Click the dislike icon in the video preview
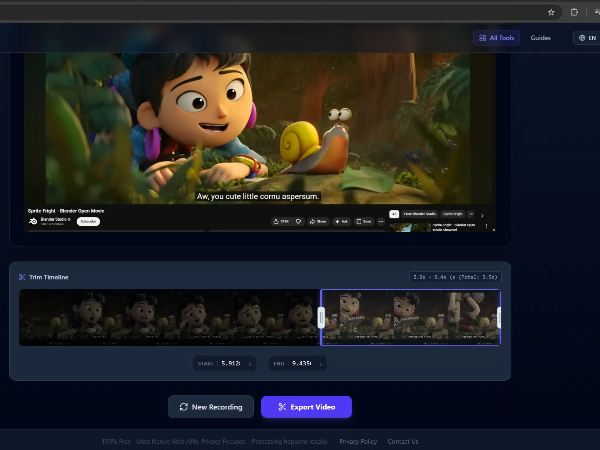The height and width of the screenshot is (450, 600). point(299,222)
